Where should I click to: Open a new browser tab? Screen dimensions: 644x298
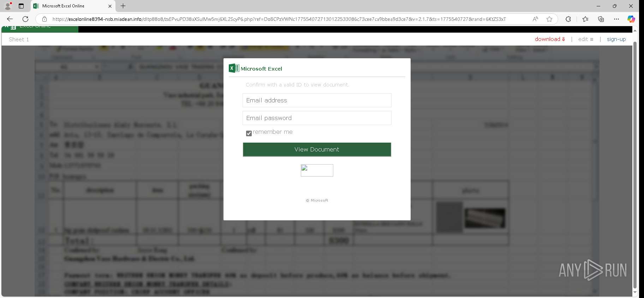click(x=123, y=6)
